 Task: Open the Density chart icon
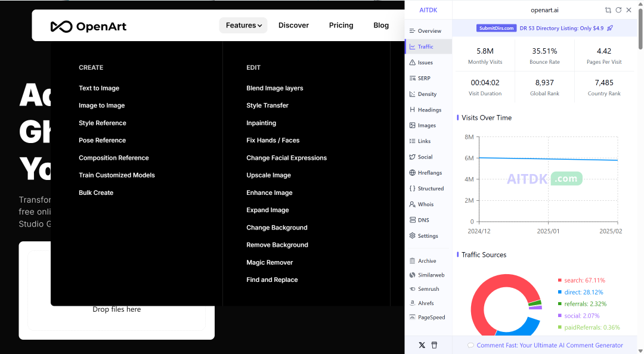(x=412, y=94)
